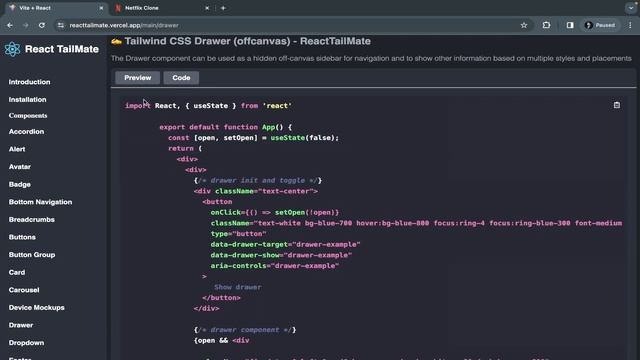Image resolution: width=640 pixels, height=360 pixels.
Task: Select the Vite + React tab
Action: (x=55, y=8)
